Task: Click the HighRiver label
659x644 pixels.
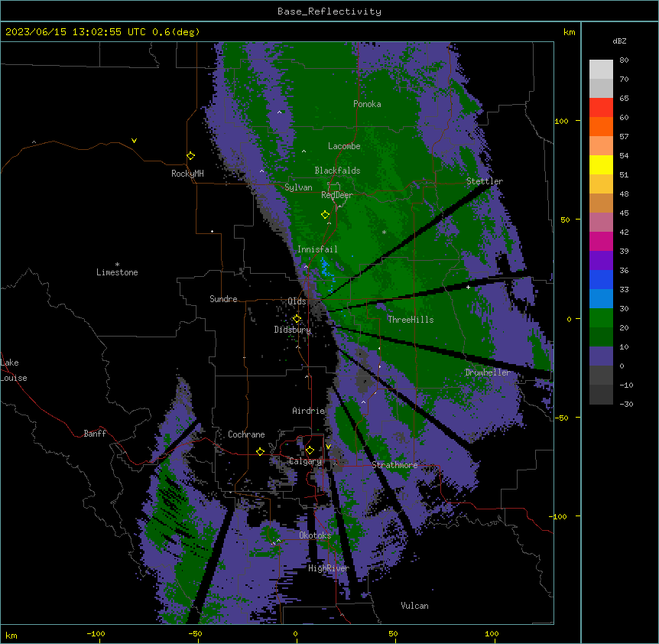Action: tap(329, 568)
